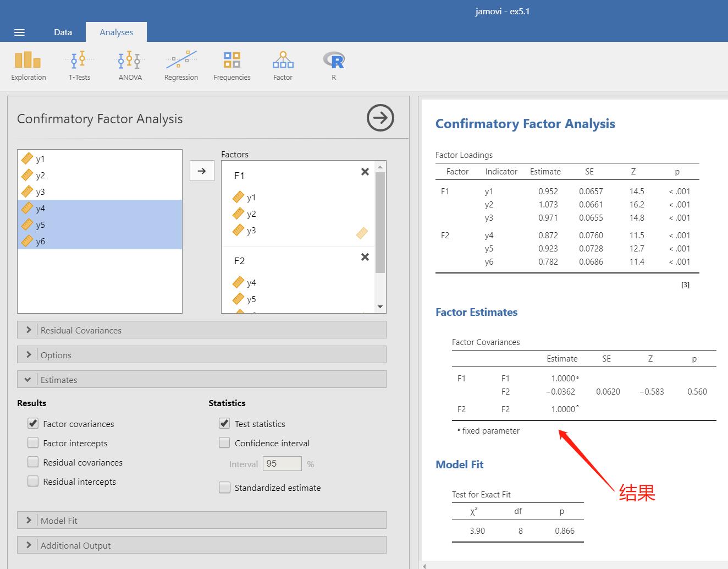This screenshot has width=728, height=569.
Task: Click the Confirmatory Factor Analysis results heading
Action: point(525,124)
